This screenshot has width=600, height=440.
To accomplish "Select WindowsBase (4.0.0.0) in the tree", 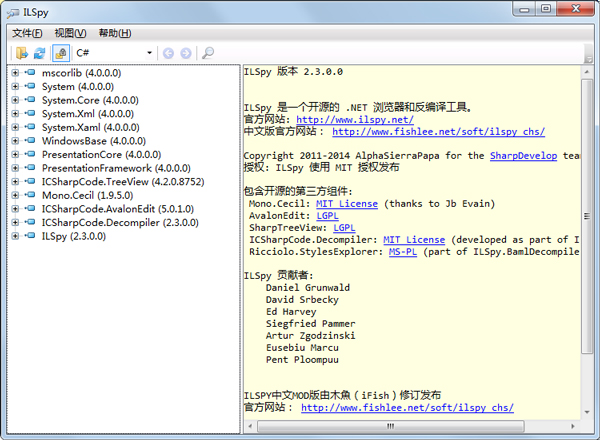I will 94,141.
